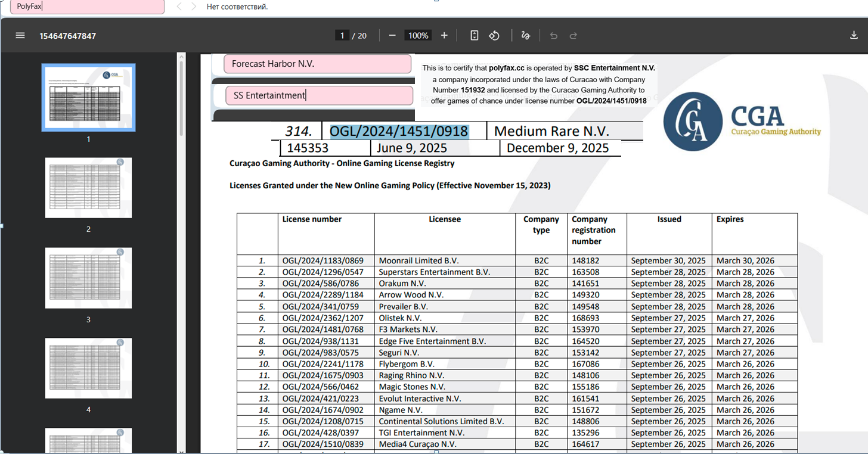Screen dimensions: 868x454
Task: Select page 3 thumbnail
Action: pyautogui.click(x=88, y=278)
